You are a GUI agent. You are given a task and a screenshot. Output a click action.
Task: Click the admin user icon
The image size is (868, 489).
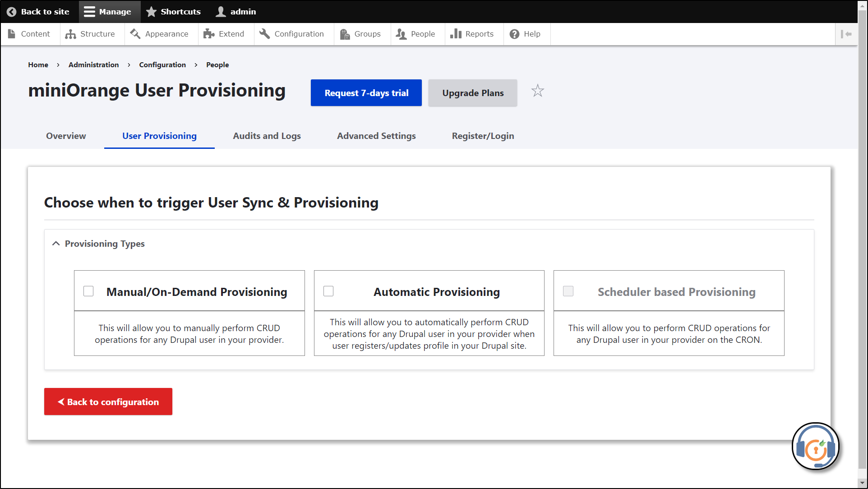tap(221, 12)
